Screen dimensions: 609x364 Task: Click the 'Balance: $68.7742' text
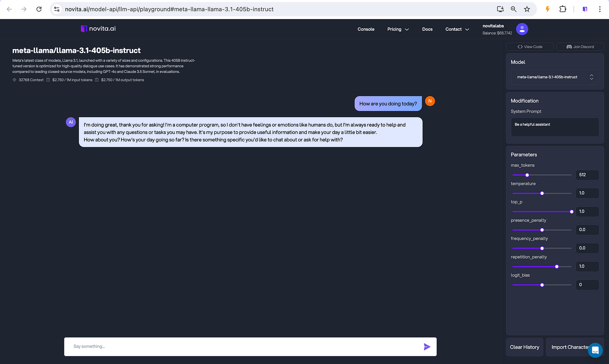pyautogui.click(x=497, y=33)
